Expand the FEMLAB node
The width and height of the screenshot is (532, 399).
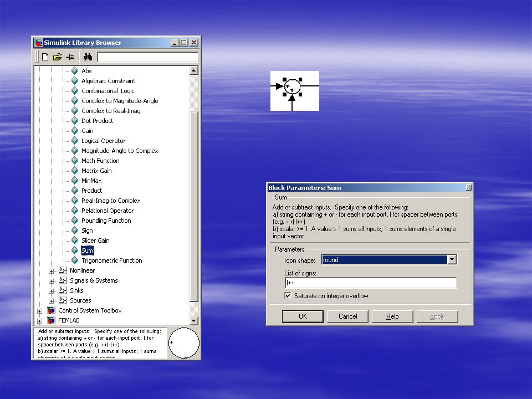[39, 321]
